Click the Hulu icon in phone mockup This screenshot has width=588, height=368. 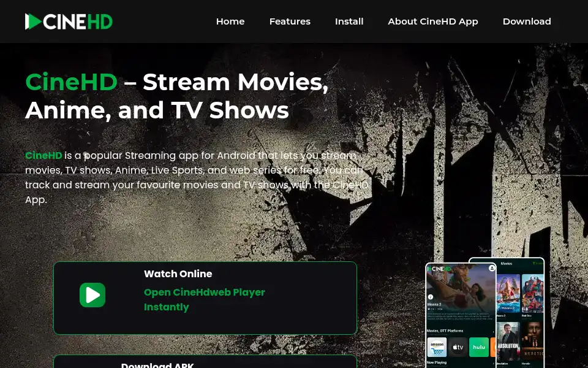(x=479, y=347)
